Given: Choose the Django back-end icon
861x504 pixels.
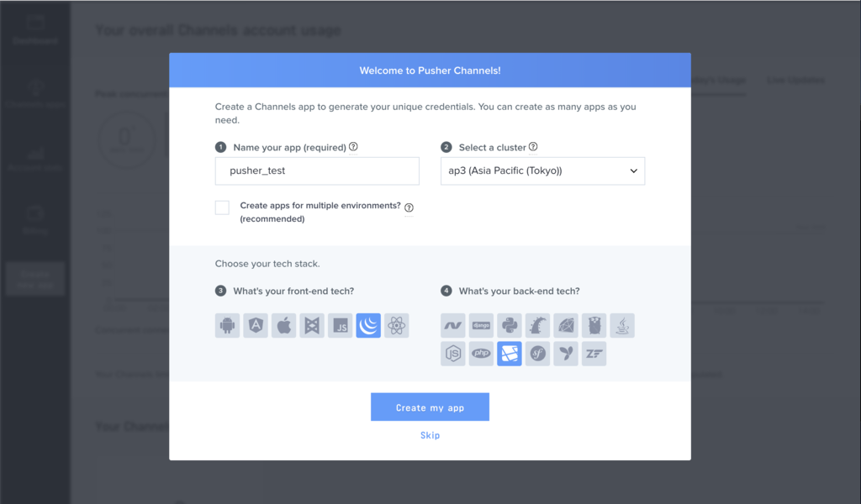Looking at the screenshot, I should (481, 326).
